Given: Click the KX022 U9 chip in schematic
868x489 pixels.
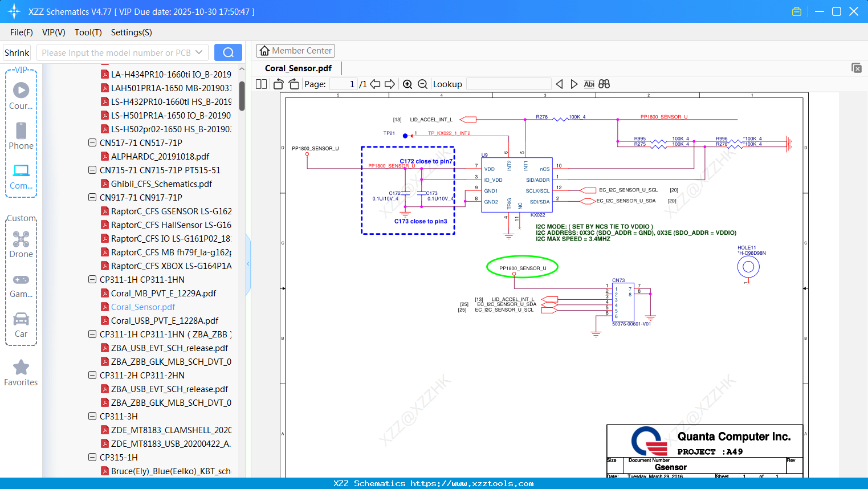Looking at the screenshot, I should click(517, 185).
